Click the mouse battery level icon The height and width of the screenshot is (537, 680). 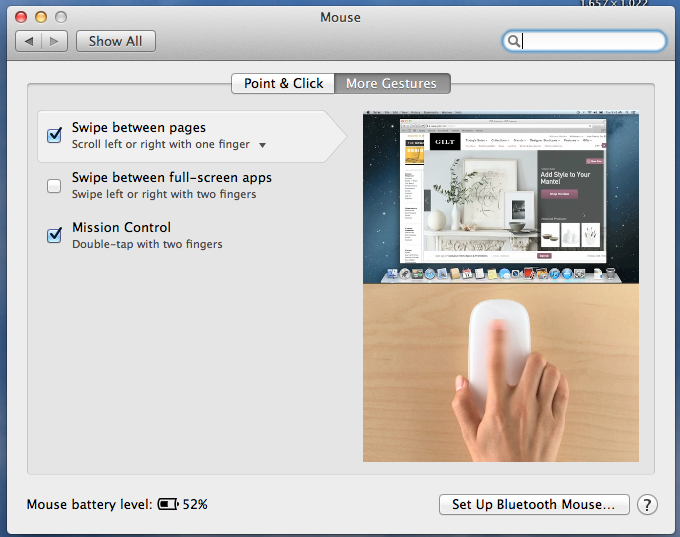(168, 504)
